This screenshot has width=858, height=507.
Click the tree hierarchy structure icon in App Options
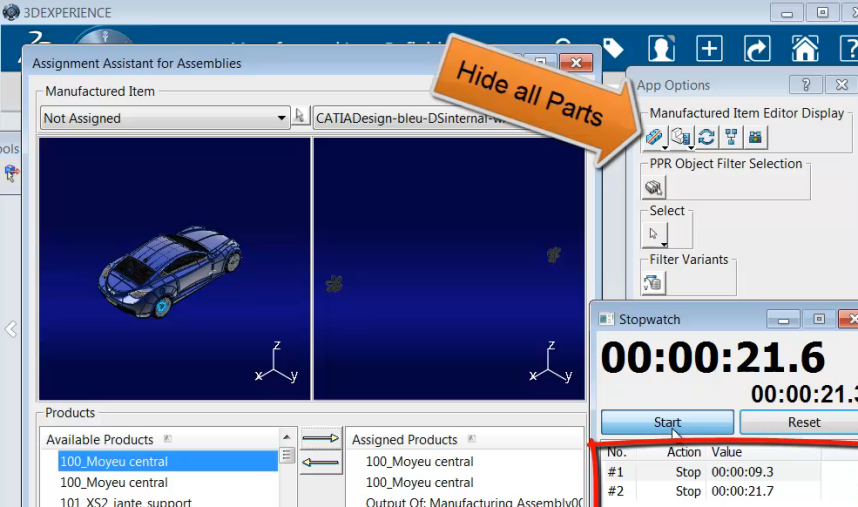tap(731, 137)
